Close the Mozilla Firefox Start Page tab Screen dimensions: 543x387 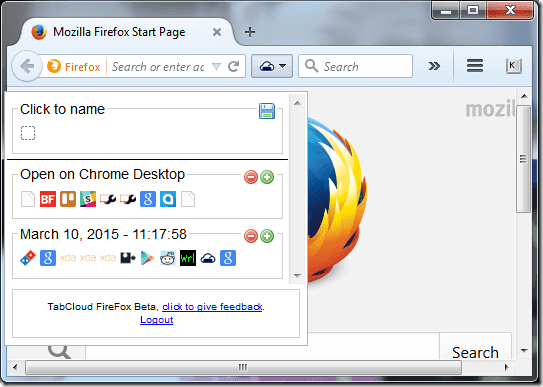click(x=217, y=32)
